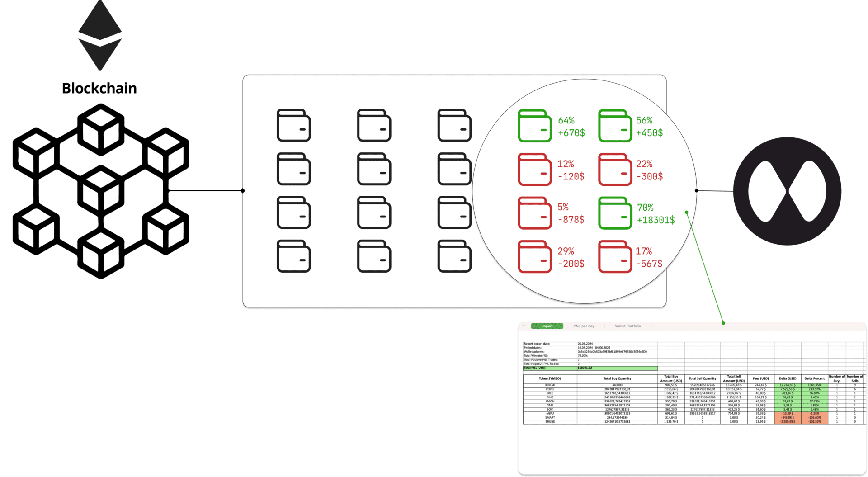This screenshot has height=477, width=868.
Task: Click the black wallet left of 29% wallet
Action: click(x=454, y=256)
